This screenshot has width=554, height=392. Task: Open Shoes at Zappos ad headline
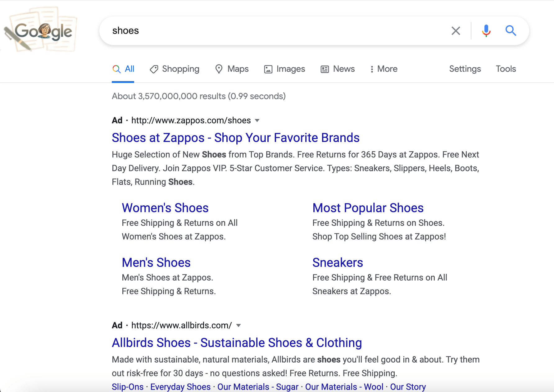235,138
